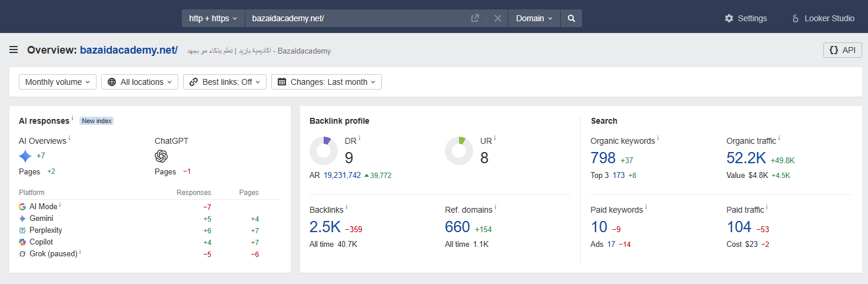Open Looker Studio from top bar
The image size is (868, 284).
click(x=823, y=18)
